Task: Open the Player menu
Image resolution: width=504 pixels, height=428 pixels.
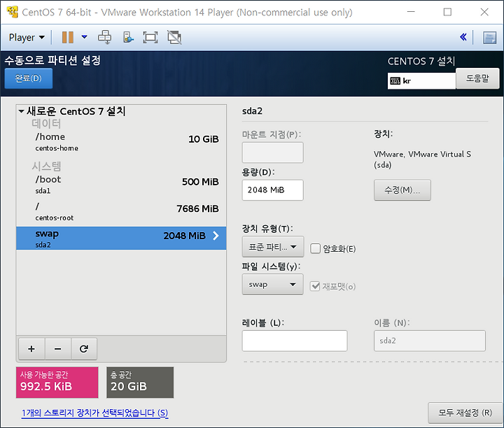Action: click(x=27, y=38)
